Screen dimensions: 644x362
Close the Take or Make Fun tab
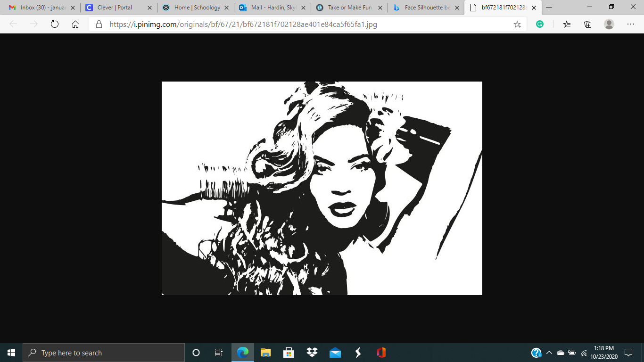[x=380, y=8]
